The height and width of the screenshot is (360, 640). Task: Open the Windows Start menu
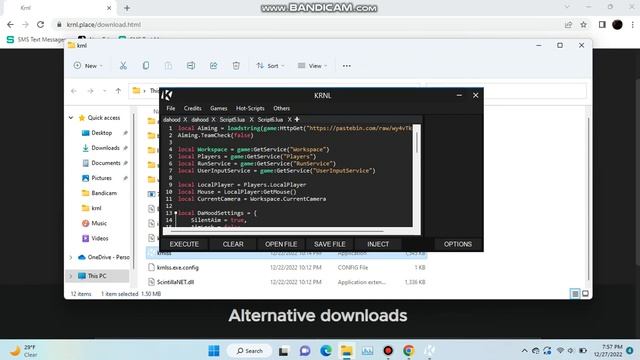tap(214, 351)
